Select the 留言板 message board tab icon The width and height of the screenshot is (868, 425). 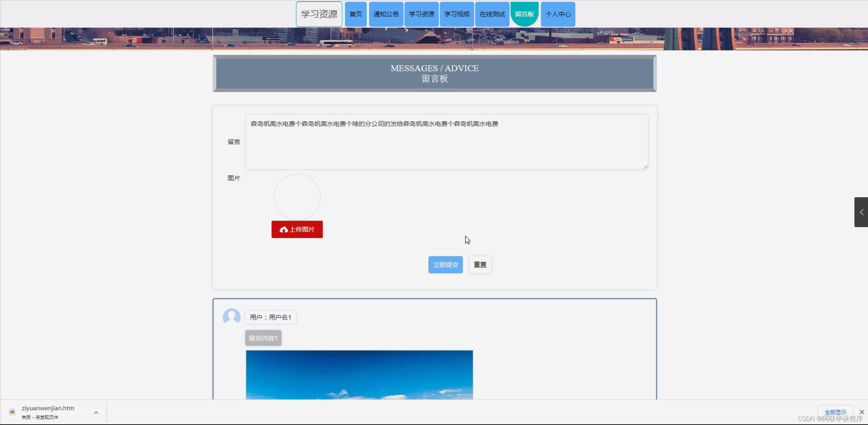tap(524, 14)
